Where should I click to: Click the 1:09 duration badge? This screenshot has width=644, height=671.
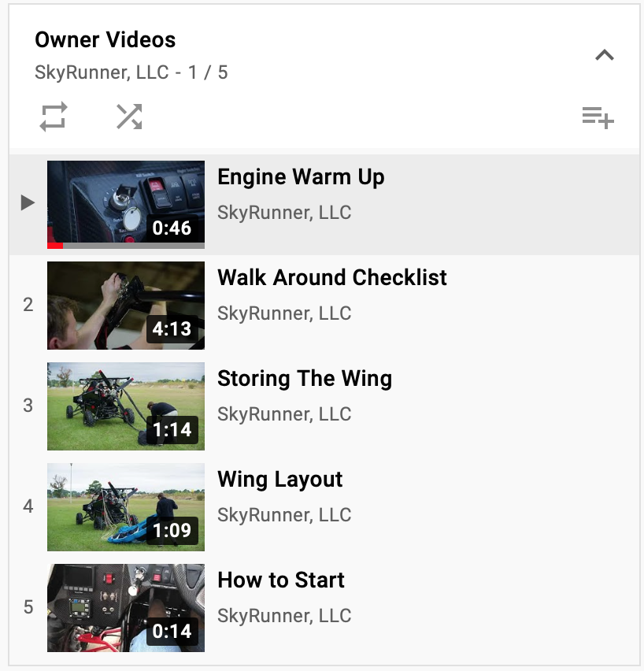point(172,531)
